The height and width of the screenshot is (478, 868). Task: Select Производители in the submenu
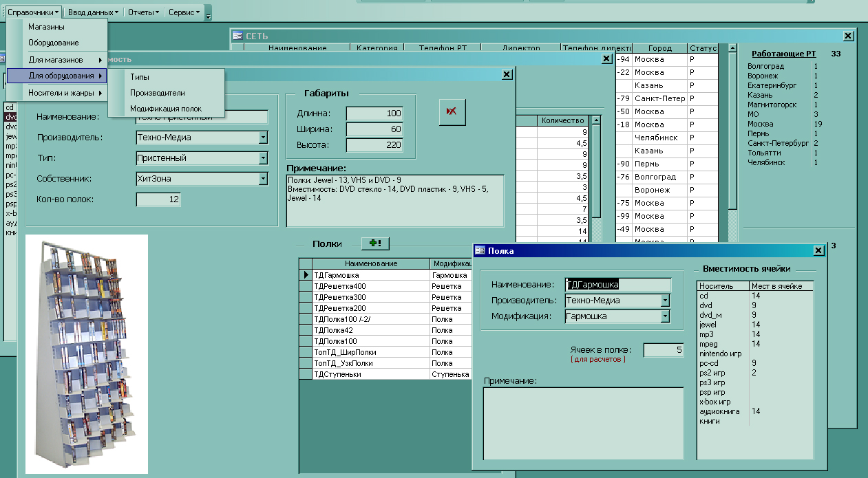click(167, 92)
